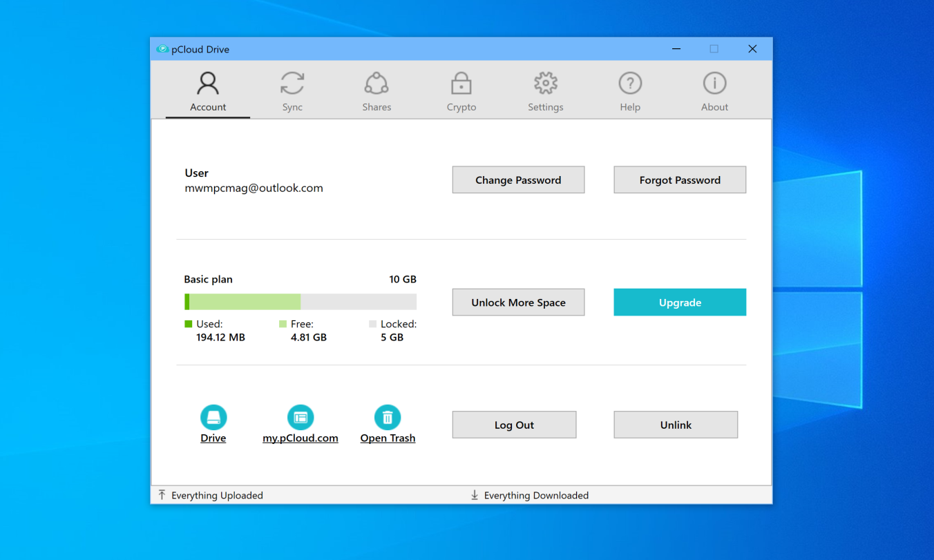The width and height of the screenshot is (934, 560).
Task: Open Trash via the trash bin icon
Action: [x=388, y=417]
